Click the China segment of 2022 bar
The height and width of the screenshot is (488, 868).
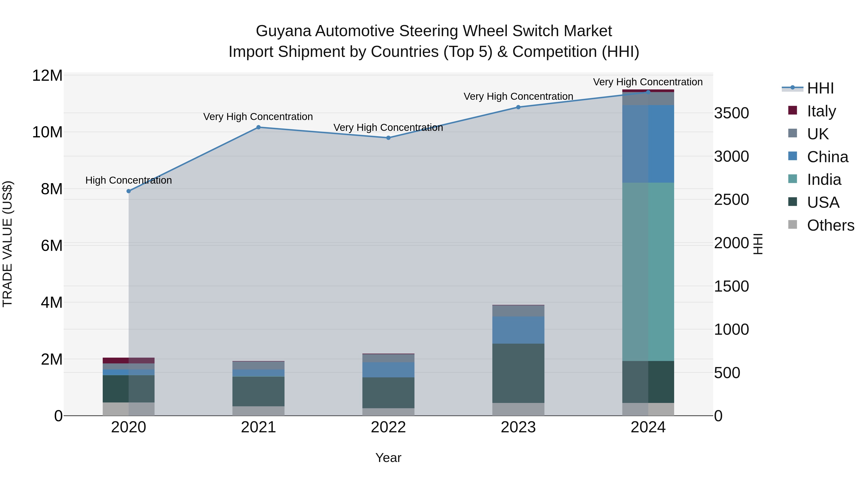coord(388,370)
